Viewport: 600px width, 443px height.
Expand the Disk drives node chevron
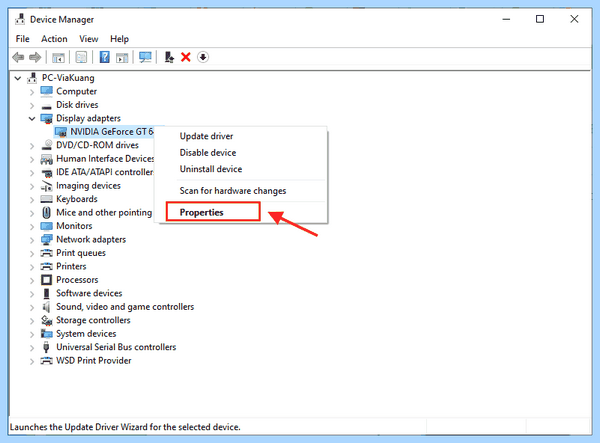tap(32, 105)
